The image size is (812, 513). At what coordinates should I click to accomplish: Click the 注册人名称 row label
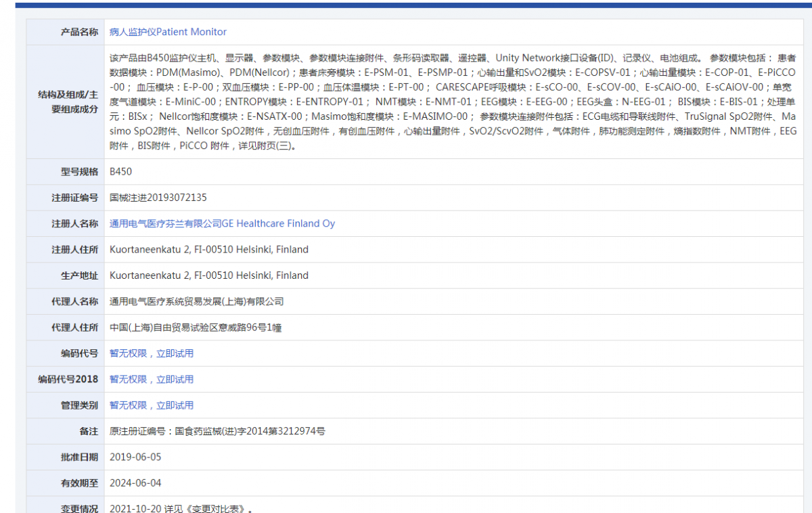pos(74,223)
